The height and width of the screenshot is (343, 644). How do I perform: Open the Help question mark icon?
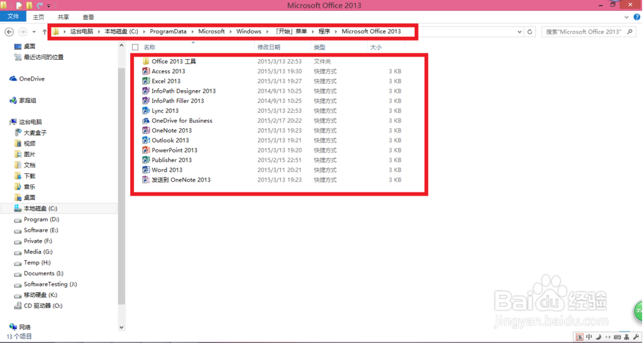(x=637, y=17)
